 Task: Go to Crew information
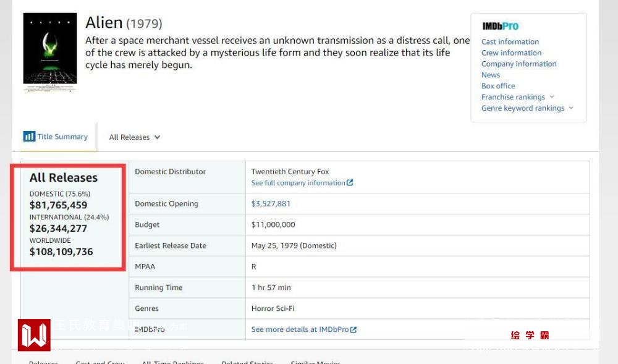(511, 53)
